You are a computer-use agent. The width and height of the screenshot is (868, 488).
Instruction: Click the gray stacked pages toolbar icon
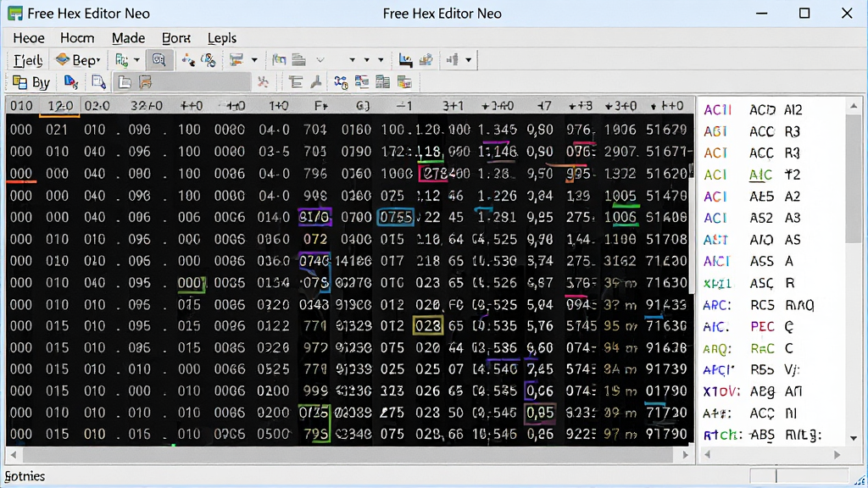pyautogui.click(x=299, y=60)
